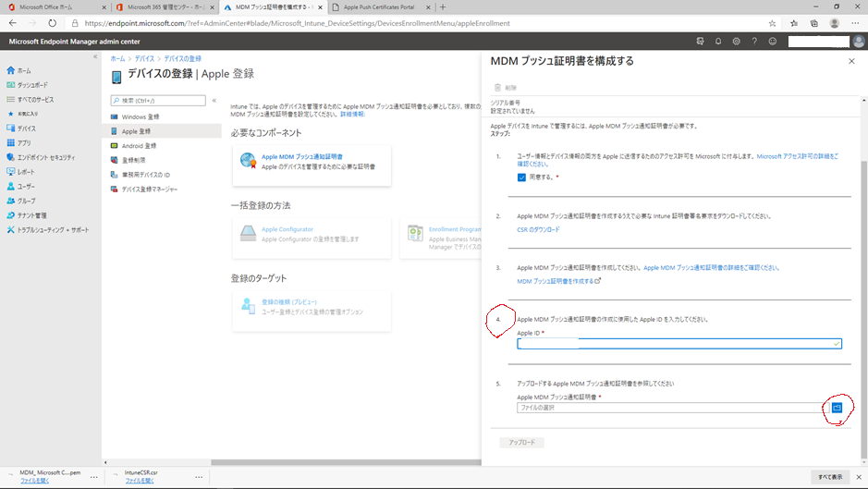The image size is (868, 489).
Task: Open options for IntuneCSR.csr download
Action: point(199,477)
